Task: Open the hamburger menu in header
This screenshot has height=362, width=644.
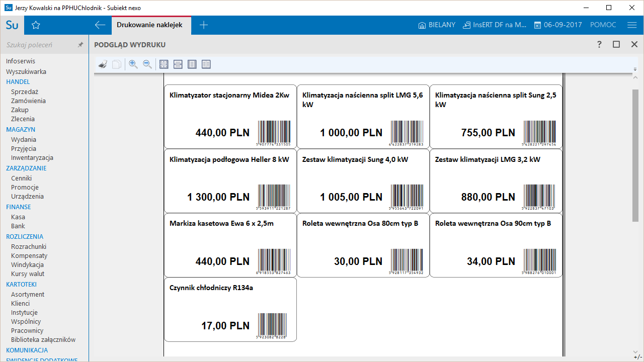Action: (x=632, y=25)
